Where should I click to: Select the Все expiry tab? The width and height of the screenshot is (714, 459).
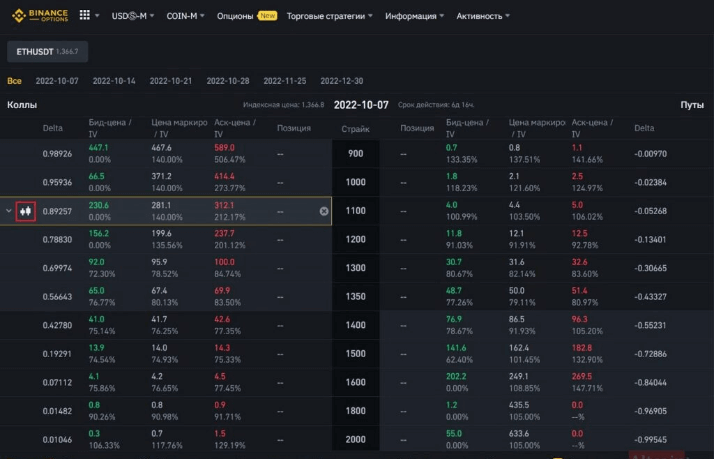pyautogui.click(x=14, y=80)
